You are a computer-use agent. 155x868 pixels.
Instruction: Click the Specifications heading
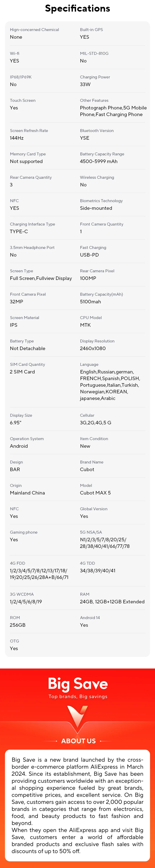77,8
